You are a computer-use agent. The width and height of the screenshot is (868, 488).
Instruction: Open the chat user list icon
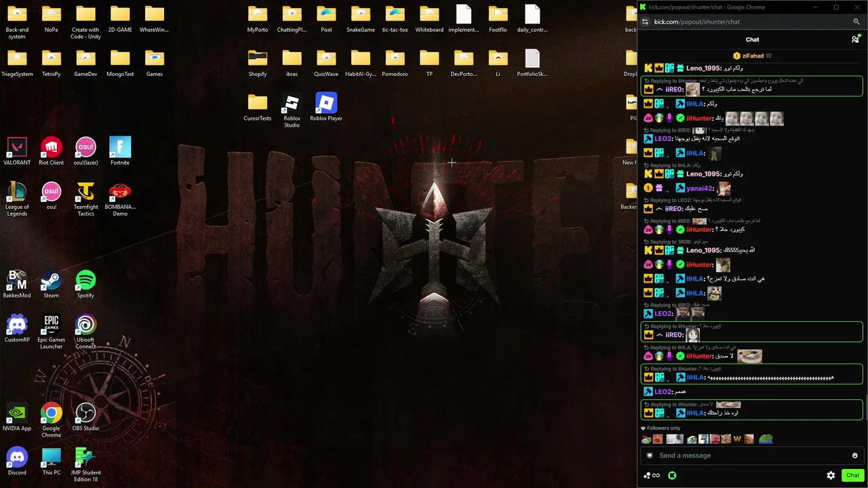click(855, 39)
